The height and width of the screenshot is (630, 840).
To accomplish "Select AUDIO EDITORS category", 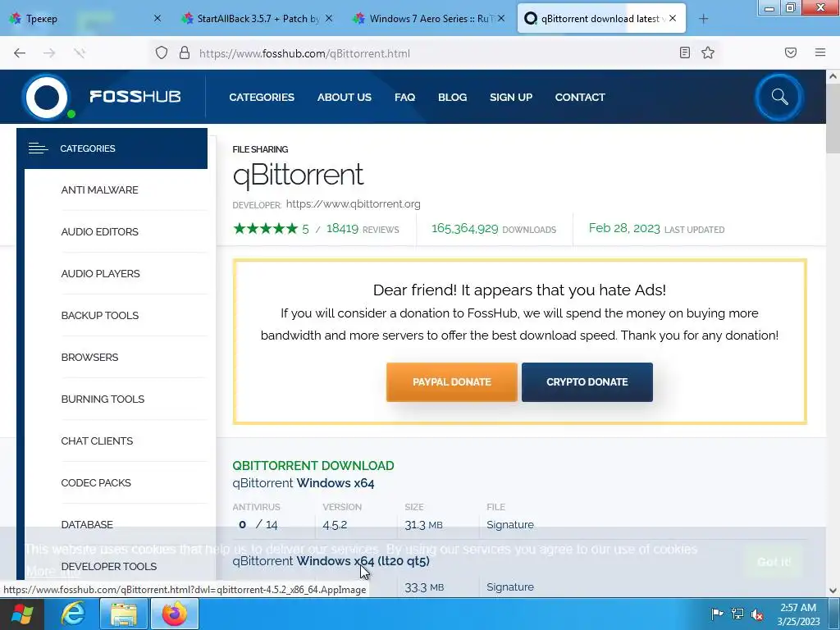I will click(x=99, y=232).
